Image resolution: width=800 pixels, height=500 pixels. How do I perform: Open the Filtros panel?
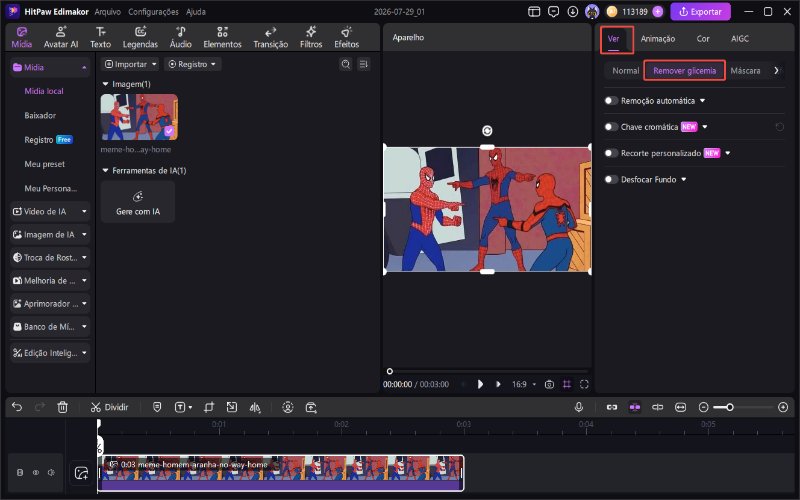coord(311,37)
